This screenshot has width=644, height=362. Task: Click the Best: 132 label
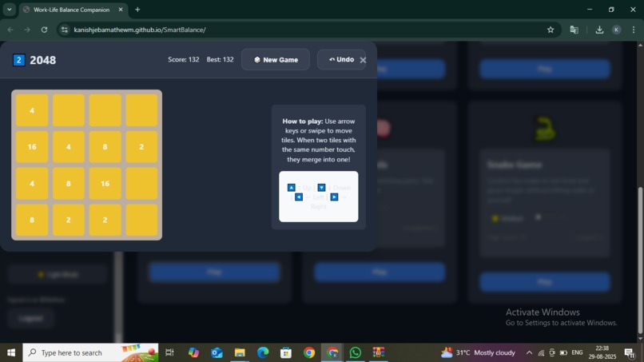221,60
